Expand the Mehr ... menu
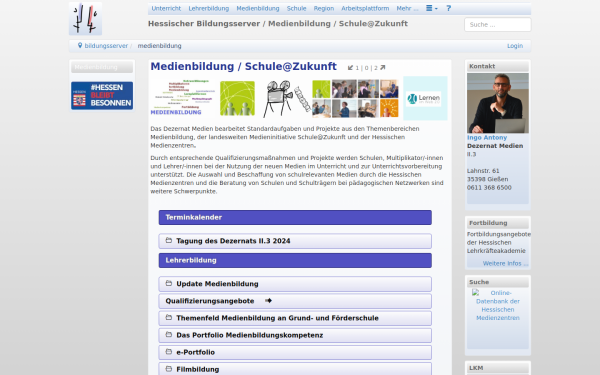600x375 pixels. pos(407,8)
